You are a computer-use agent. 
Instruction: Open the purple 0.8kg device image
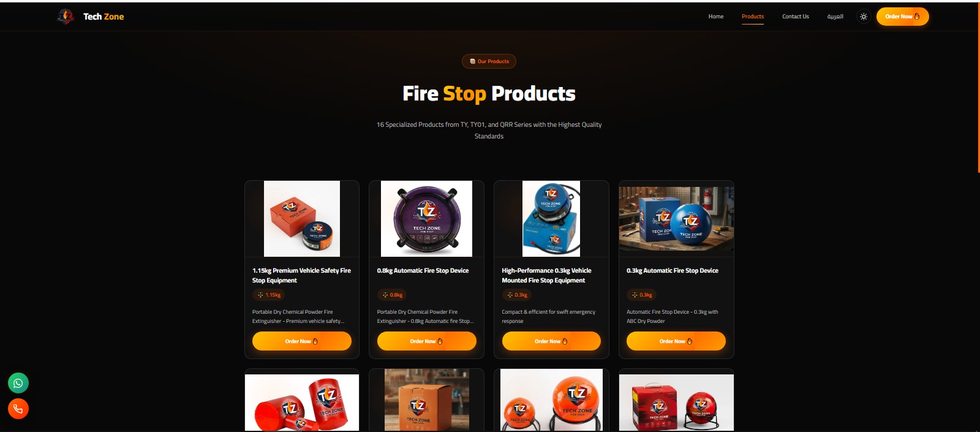point(426,219)
